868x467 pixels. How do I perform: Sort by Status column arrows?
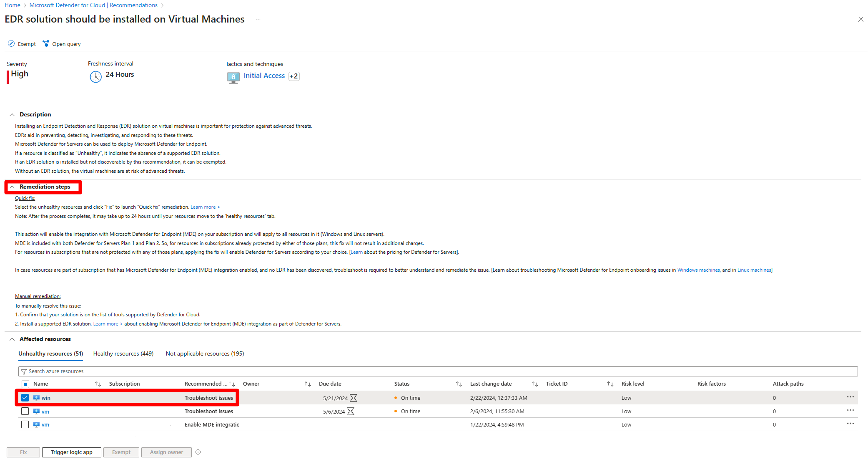tap(459, 384)
